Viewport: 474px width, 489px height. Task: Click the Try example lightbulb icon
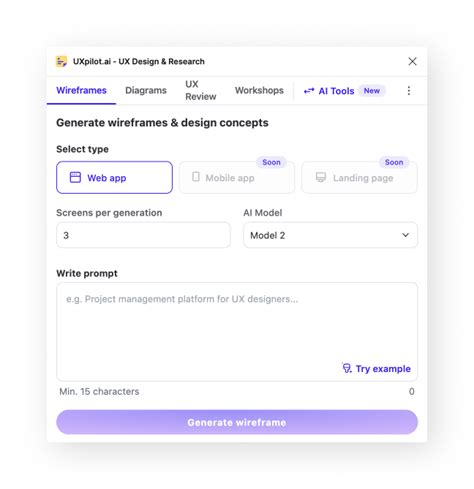[x=347, y=368]
